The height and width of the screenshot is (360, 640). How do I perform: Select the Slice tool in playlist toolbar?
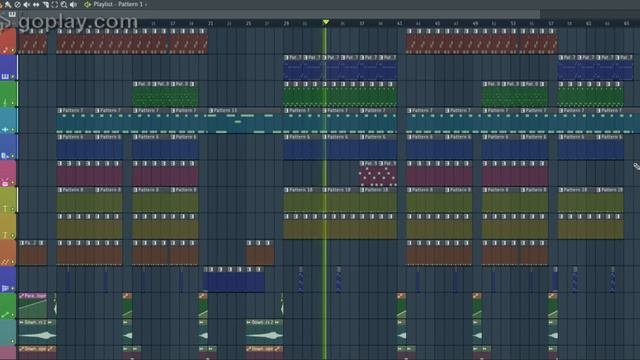pos(45,4)
